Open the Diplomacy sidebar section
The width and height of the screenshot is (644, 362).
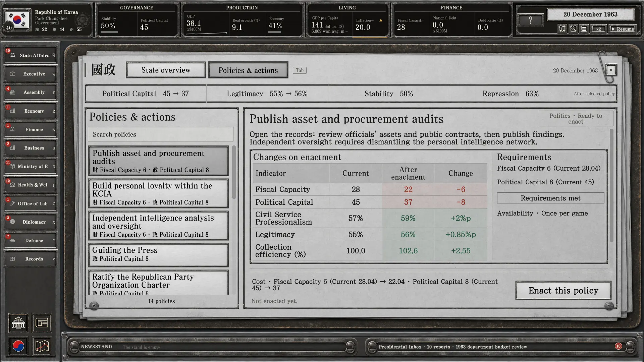click(31, 222)
